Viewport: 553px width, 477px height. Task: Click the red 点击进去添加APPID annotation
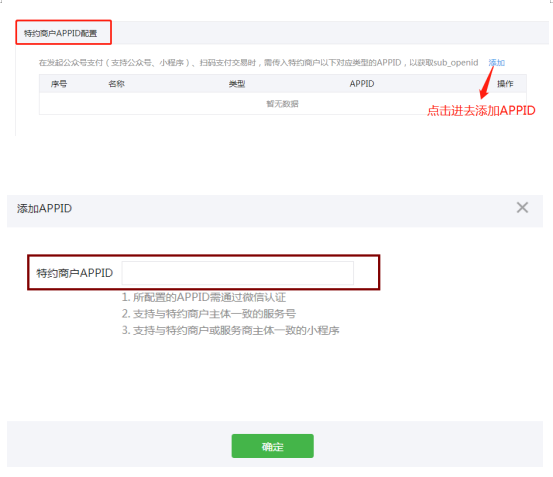[481, 111]
